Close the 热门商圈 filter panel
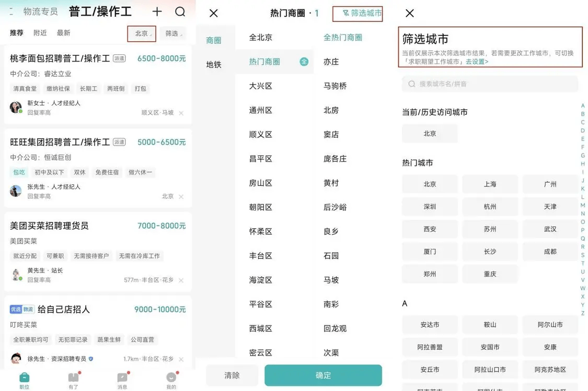This screenshot has height=391, width=588. tap(214, 13)
